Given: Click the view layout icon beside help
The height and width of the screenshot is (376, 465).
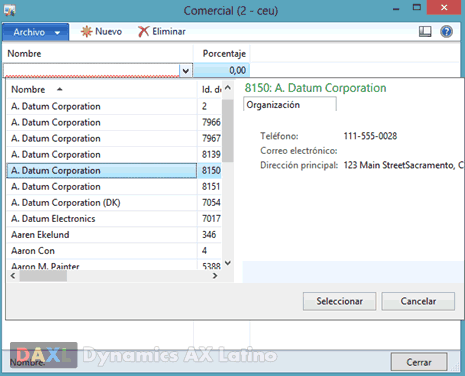Looking at the screenshot, I should click(x=425, y=32).
